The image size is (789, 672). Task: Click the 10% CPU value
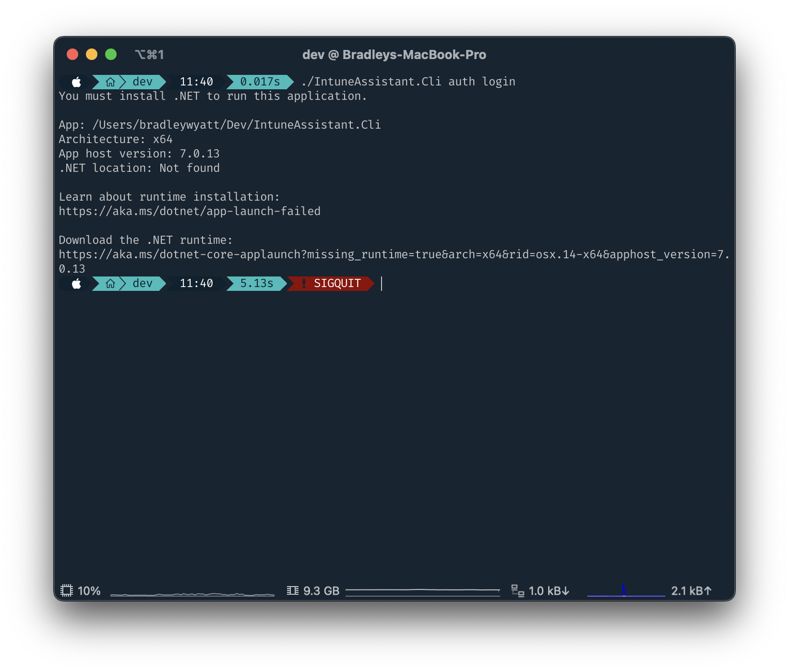point(89,591)
